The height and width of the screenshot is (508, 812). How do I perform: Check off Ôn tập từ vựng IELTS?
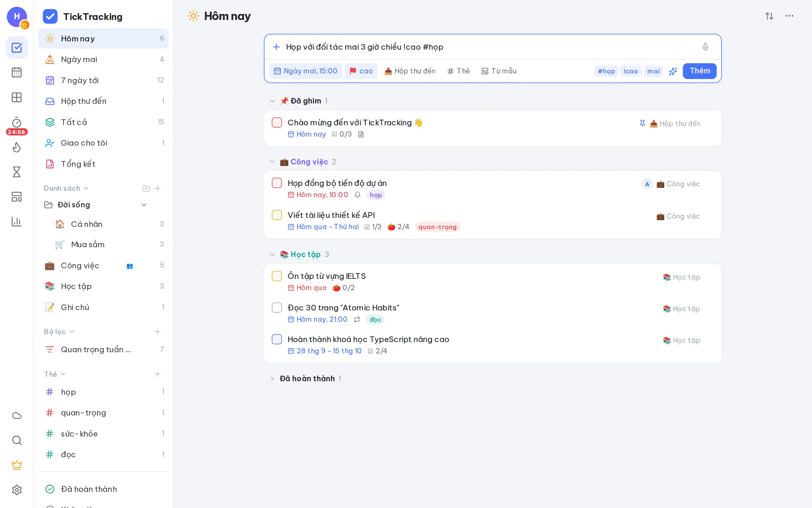tap(277, 276)
